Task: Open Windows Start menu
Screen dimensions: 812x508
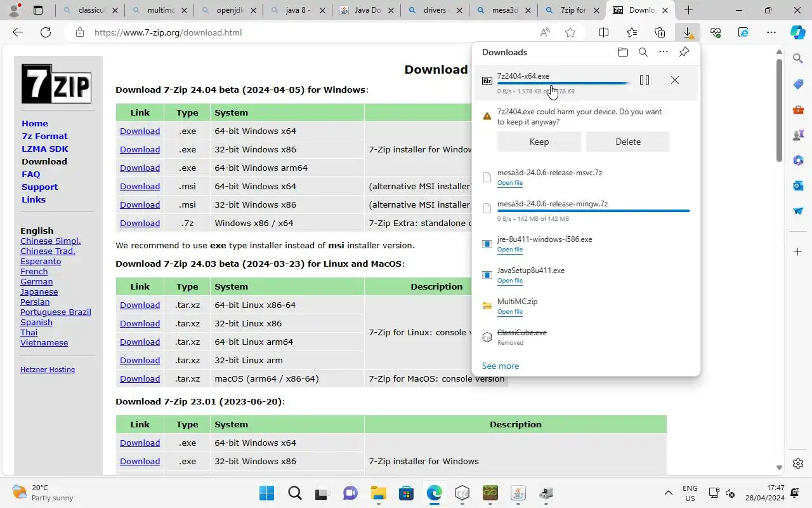Action: pos(267,493)
